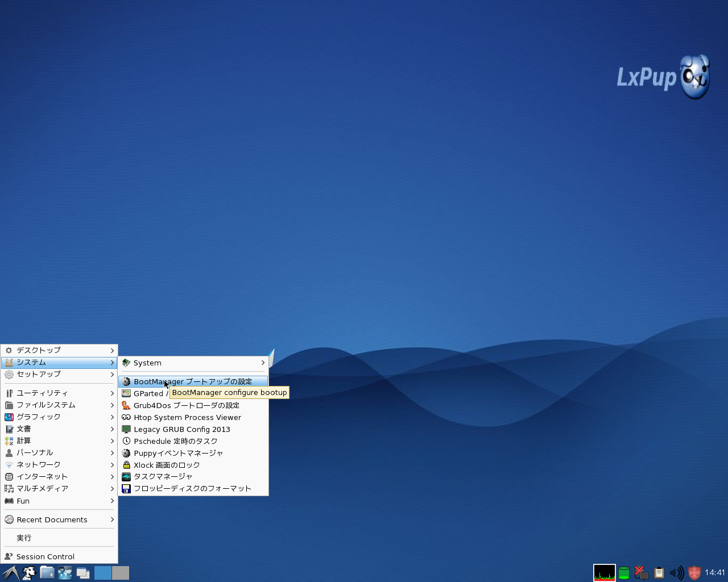Viewport: 728px width, 582px height.
Task: Click the green disk usage tray icon
Action: point(623,573)
